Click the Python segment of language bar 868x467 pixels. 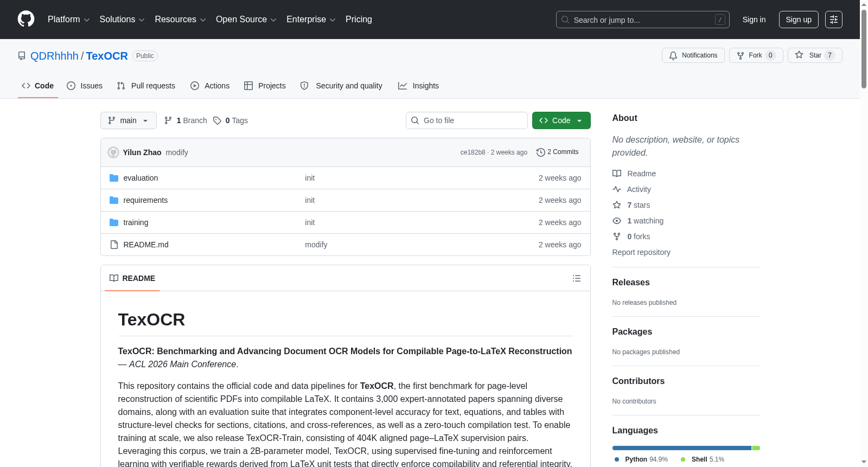coord(682,448)
